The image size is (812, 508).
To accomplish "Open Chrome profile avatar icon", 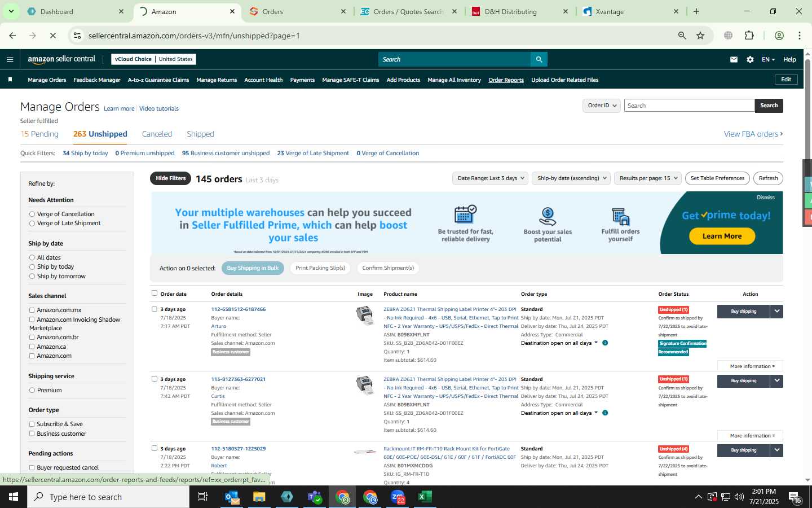I will 779,36.
